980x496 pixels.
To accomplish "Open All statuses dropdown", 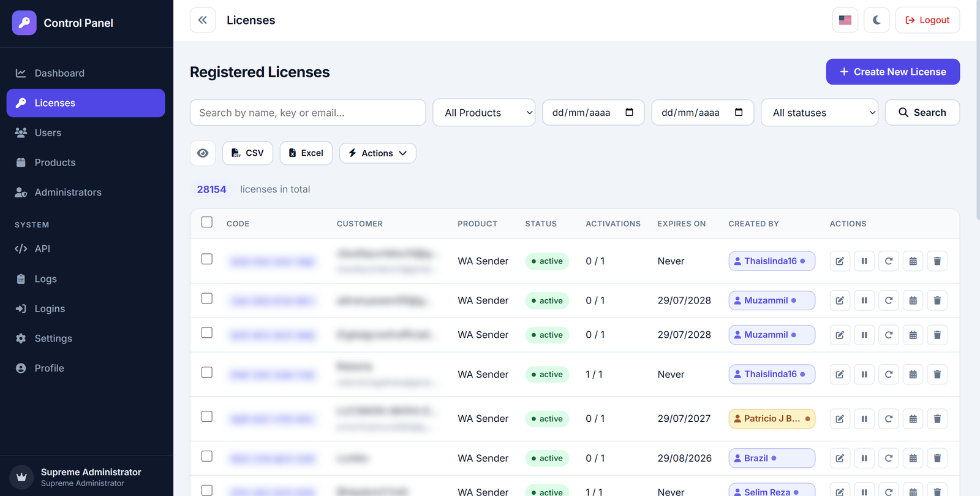I will [820, 113].
